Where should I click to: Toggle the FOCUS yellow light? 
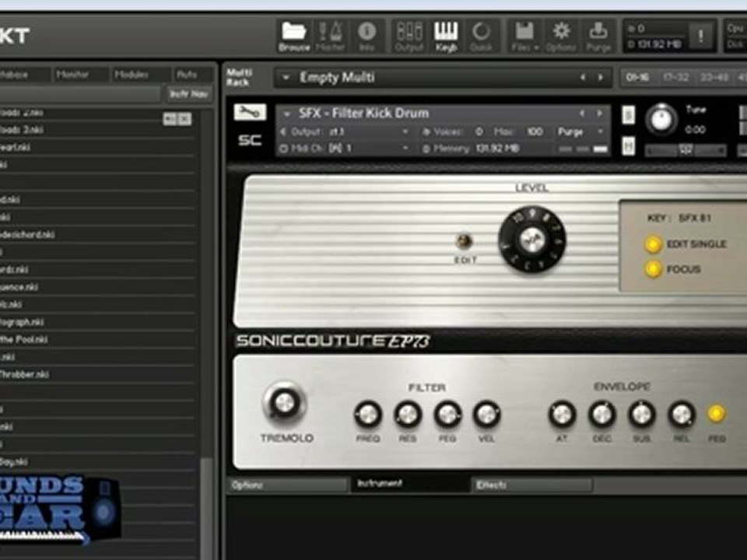[653, 269]
